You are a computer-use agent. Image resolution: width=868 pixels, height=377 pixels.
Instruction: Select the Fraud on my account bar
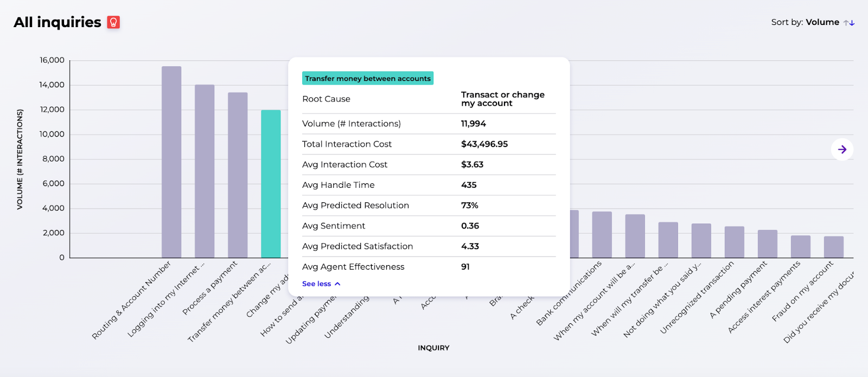[800, 247]
